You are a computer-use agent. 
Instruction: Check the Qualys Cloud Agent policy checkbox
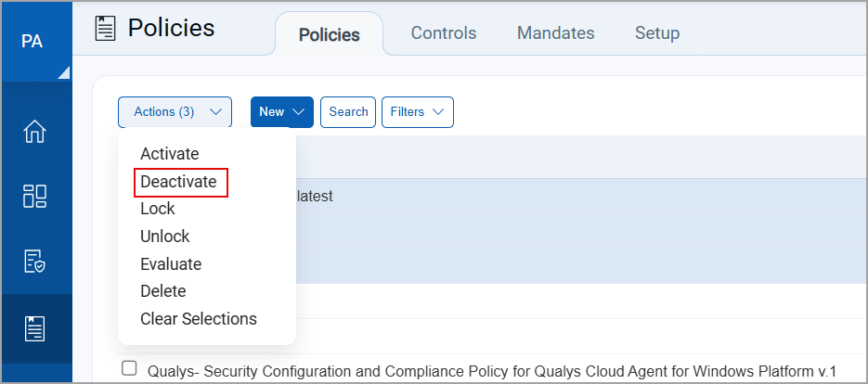click(128, 368)
